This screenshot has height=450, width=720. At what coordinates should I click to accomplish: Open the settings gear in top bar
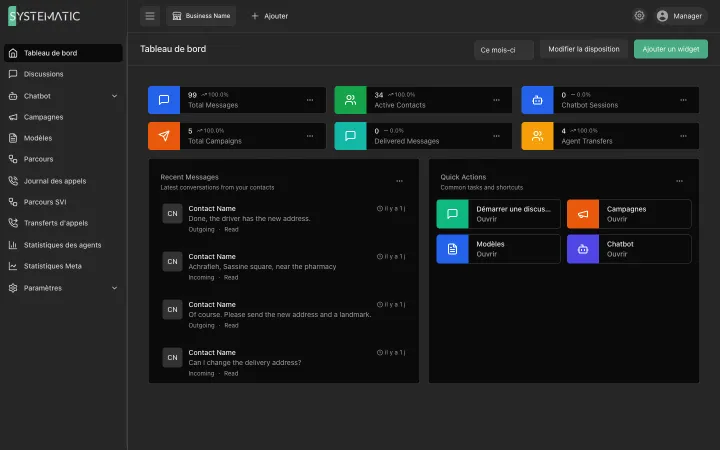pos(639,16)
